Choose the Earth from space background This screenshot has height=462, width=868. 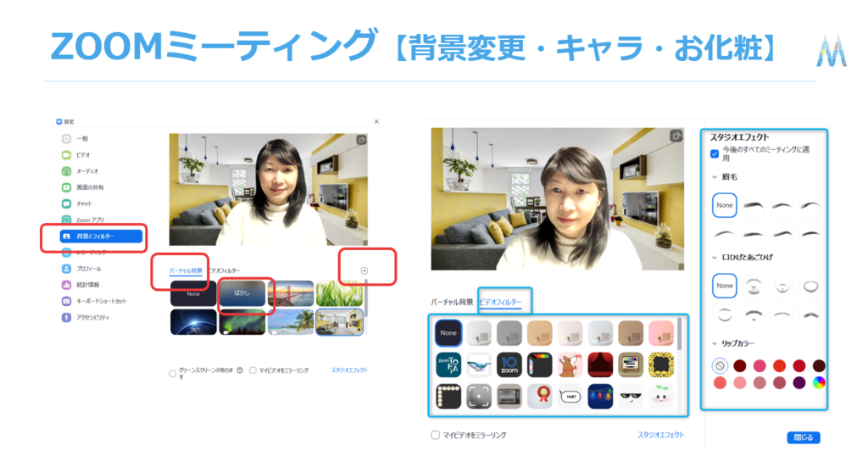193,322
